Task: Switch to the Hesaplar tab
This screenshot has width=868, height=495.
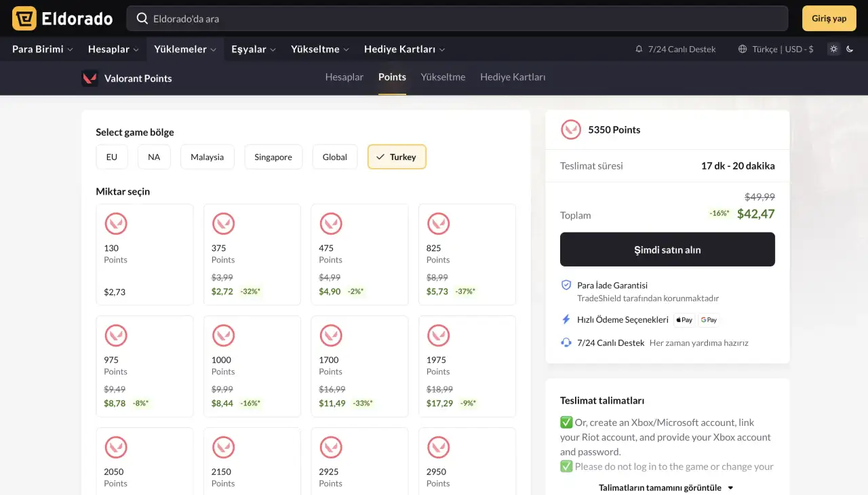Action: coord(344,77)
